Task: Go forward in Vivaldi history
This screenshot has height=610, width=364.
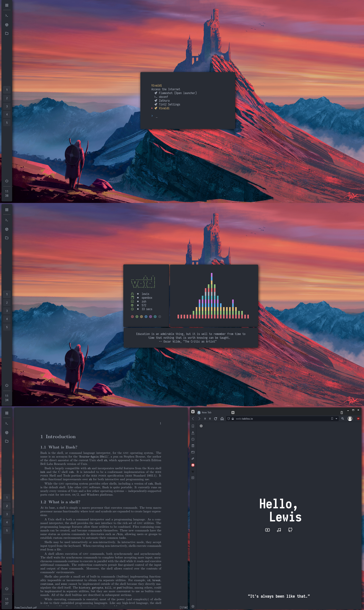Action: point(199,419)
